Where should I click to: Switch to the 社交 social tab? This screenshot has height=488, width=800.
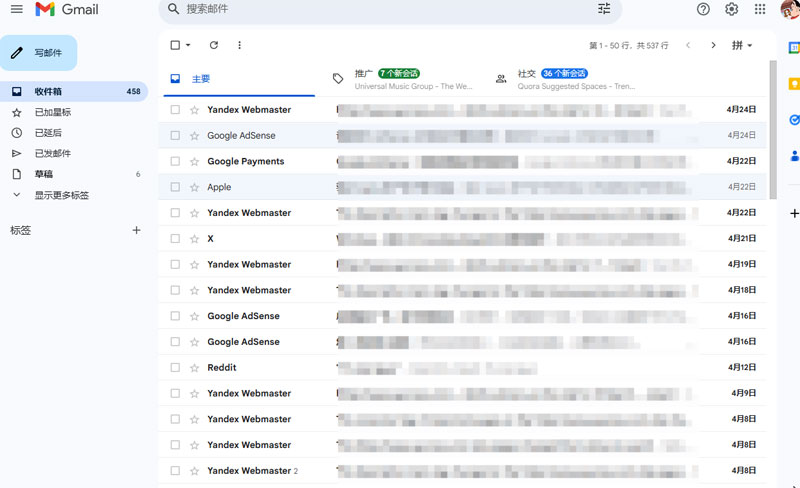(x=565, y=79)
